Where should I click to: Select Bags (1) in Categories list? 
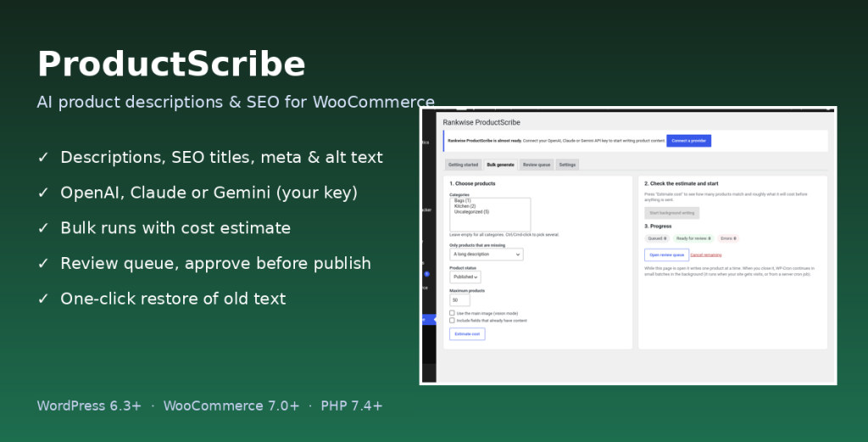point(462,200)
